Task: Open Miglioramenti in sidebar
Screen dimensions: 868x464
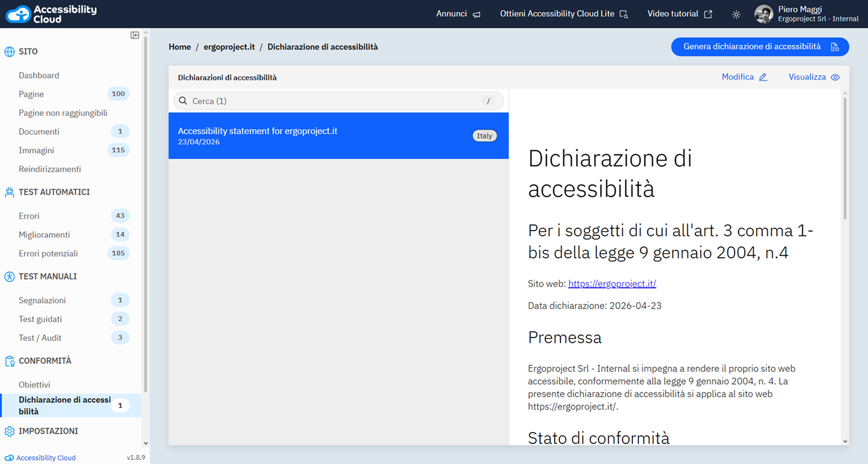Action: click(44, 235)
